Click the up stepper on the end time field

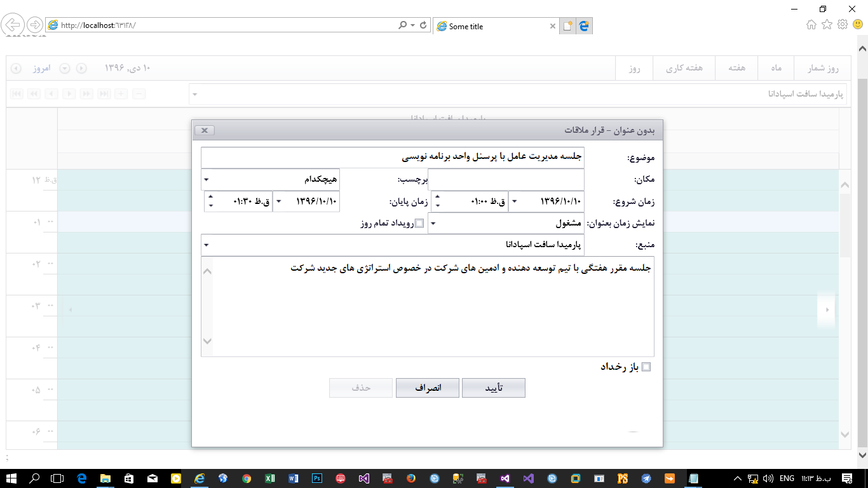pyautogui.click(x=211, y=197)
